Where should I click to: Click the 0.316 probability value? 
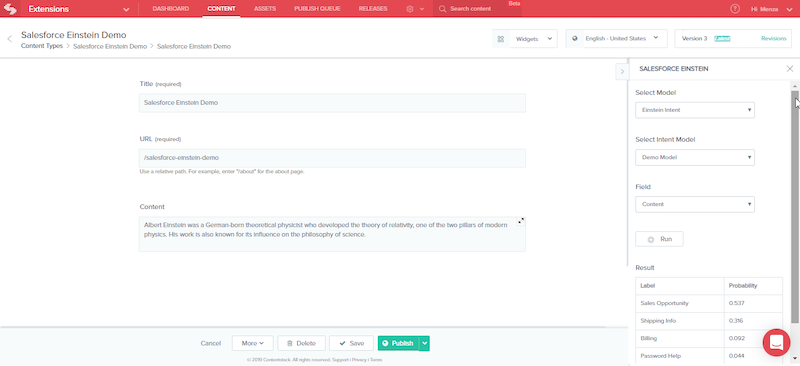pos(736,321)
